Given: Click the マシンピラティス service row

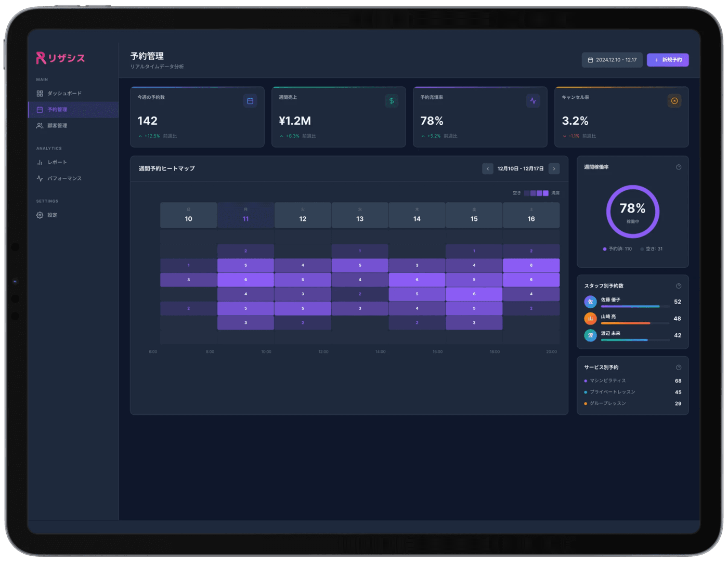Looking at the screenshot, I should (x=633, y=381).
